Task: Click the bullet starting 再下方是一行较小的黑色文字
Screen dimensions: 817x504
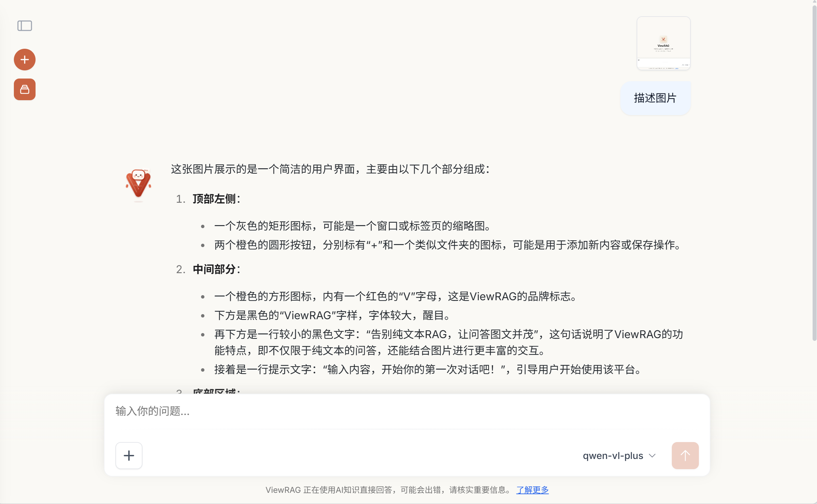Action: [x=449, y=342]
